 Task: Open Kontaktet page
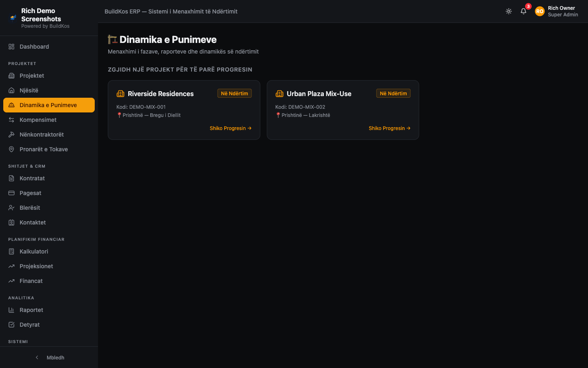pyautogui.click(x=49, y=222)
